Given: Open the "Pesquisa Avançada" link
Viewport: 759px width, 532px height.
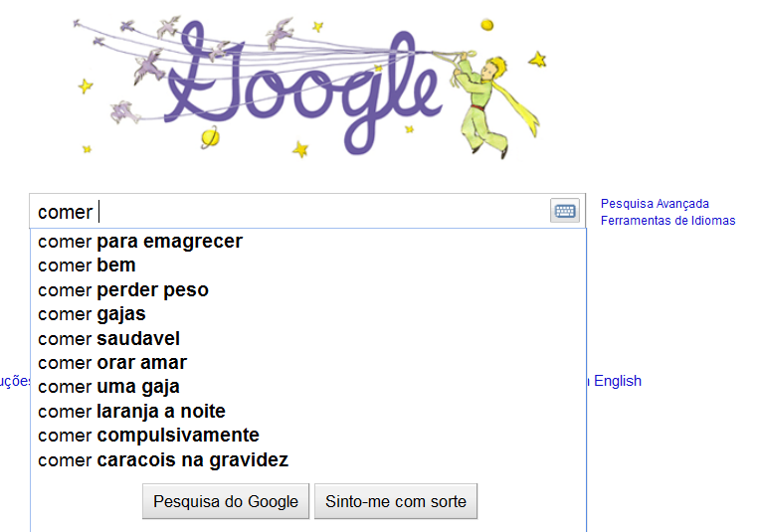Looking at the screenshot, I should 655,204.
